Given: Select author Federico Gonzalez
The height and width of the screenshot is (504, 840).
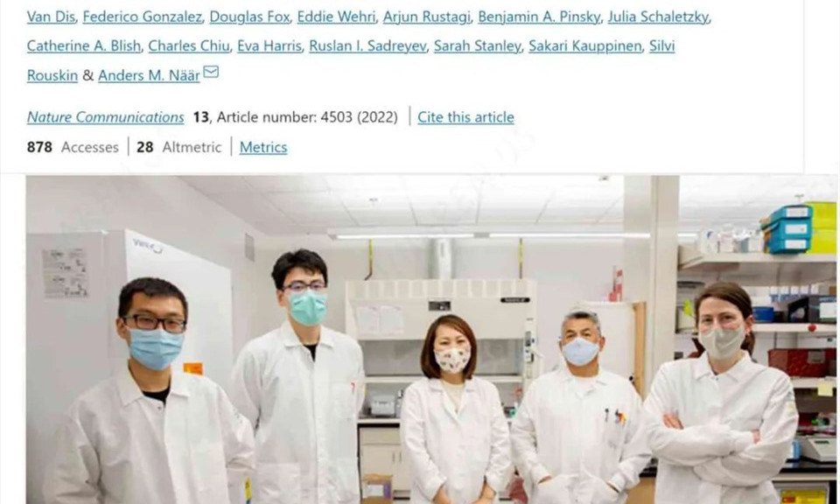Looking at the screenshot, I should (x=143, y=17).
